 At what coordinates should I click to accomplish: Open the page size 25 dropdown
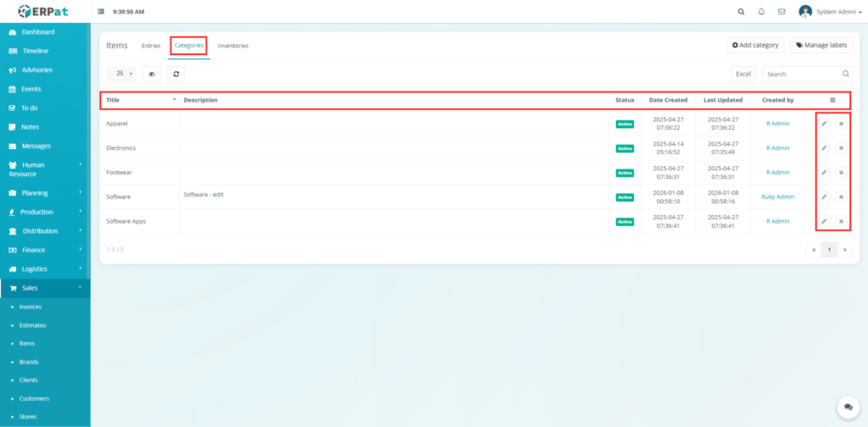point(124,74)
